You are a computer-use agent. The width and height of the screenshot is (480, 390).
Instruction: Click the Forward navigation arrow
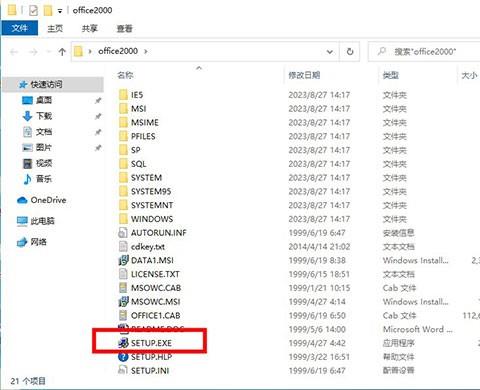tap(33, 52)
